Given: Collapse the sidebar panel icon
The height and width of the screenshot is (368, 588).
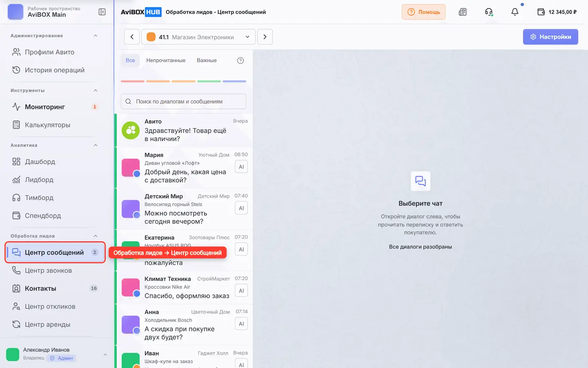Looking at the screenshot, I should click(102, 12).
